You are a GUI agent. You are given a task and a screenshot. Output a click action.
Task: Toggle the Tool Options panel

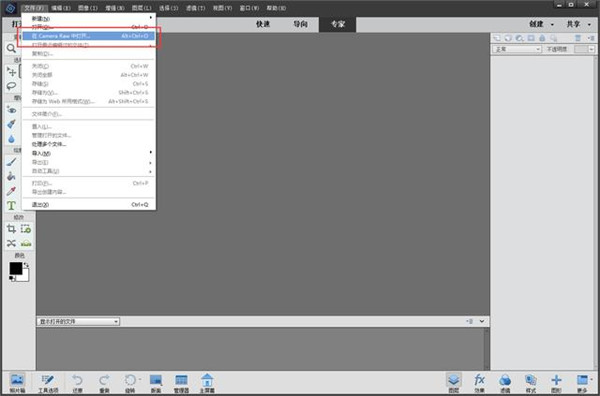click(48, 383)
